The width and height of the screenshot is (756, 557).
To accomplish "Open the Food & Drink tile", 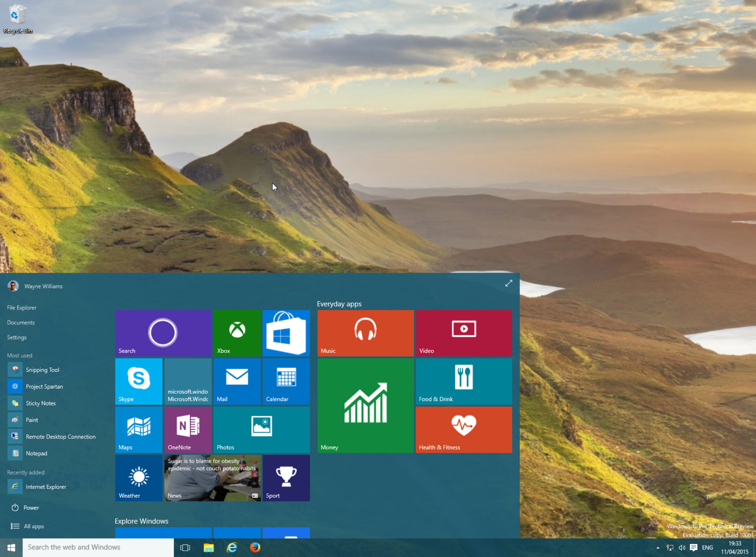I will coord(464,381).
